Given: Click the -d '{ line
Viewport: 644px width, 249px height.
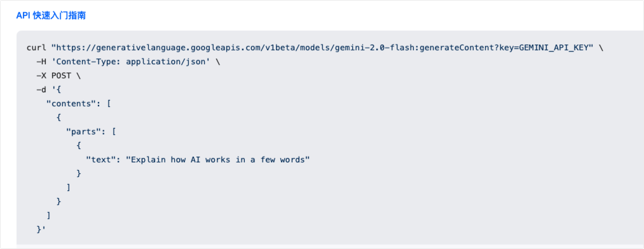Looking at the screenshot, I should point(48,90).
